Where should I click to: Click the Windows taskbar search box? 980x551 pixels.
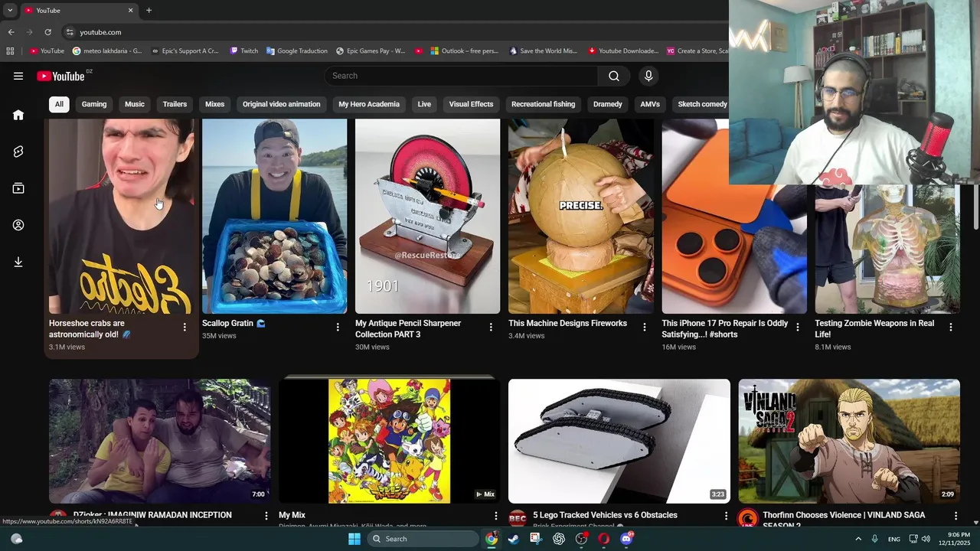pos(423,539)
